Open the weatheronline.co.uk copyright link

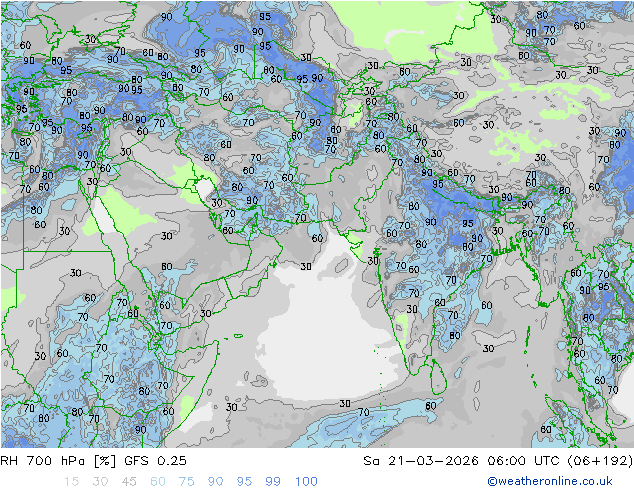550,481
